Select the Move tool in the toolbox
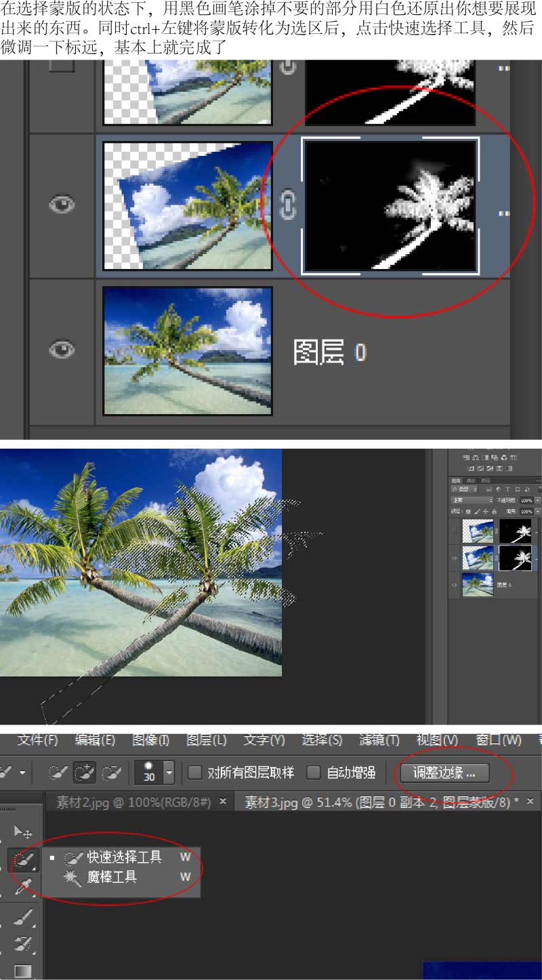The image size is (542, 980). tap(23, 832)
